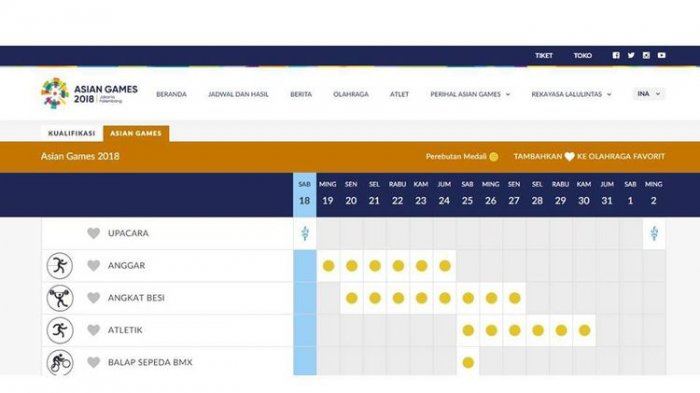Click the heart in Tambahkan ke Olahraga Favorit
Screen dimensions: 700x393
(x=569, y=157)
